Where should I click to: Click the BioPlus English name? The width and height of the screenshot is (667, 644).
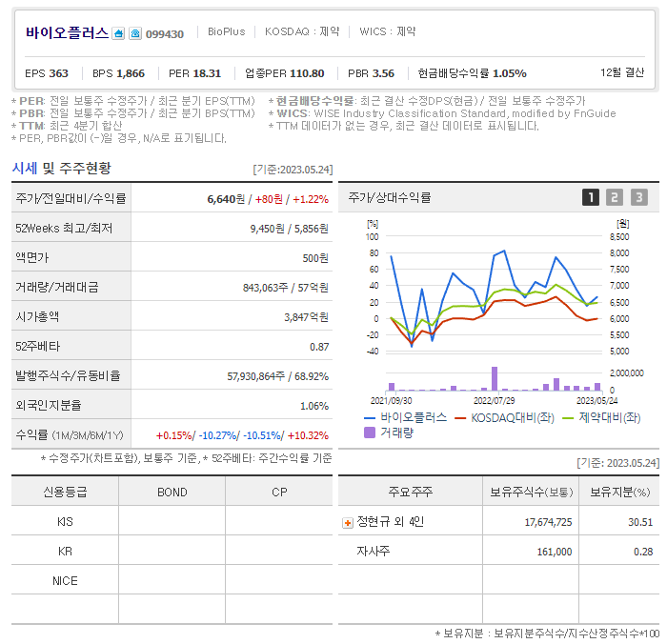(x=227, y=31)
